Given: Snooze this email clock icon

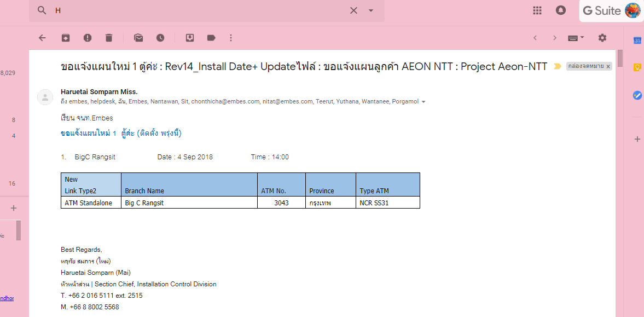Looking at the screenshot, I should point(160,38).
